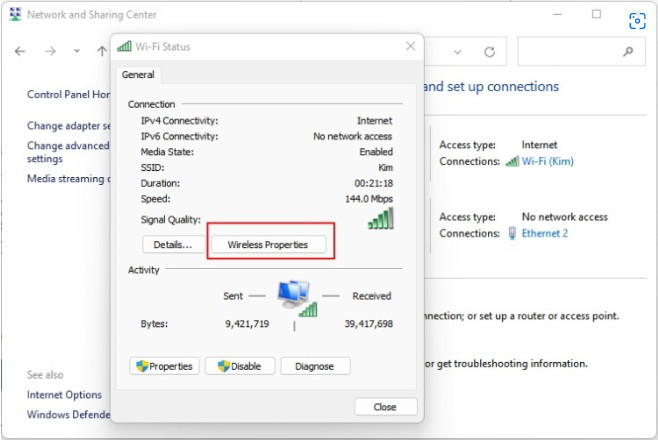Click the Control Panel search box
The height and width of the screenshot is (441, 658).
(x=581, y=52)
